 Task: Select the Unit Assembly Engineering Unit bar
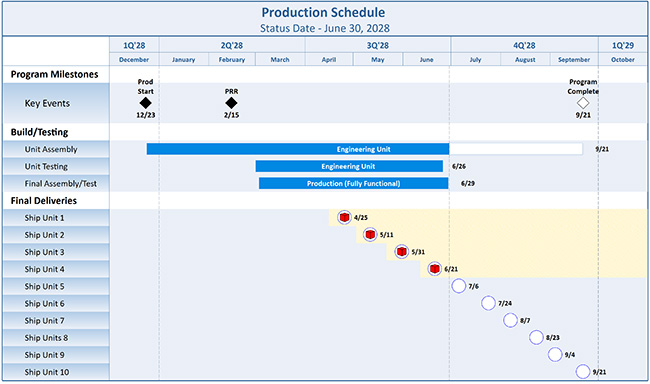298,149
